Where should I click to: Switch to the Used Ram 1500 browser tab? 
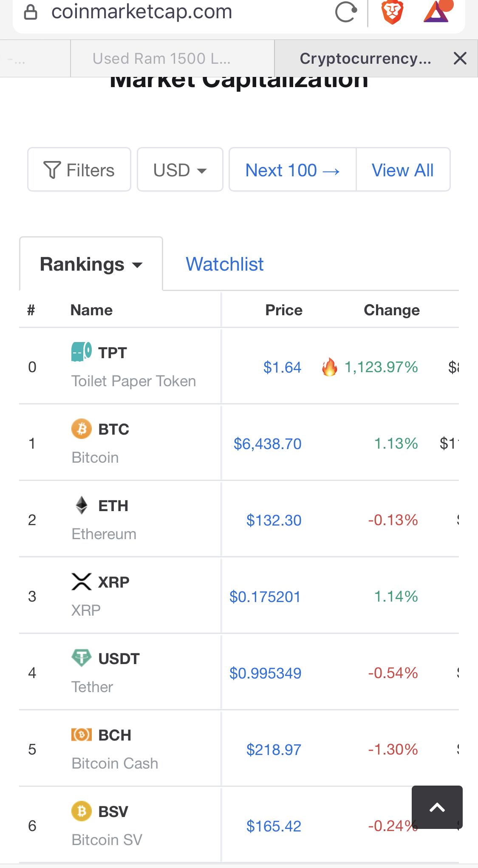(172, 58)
